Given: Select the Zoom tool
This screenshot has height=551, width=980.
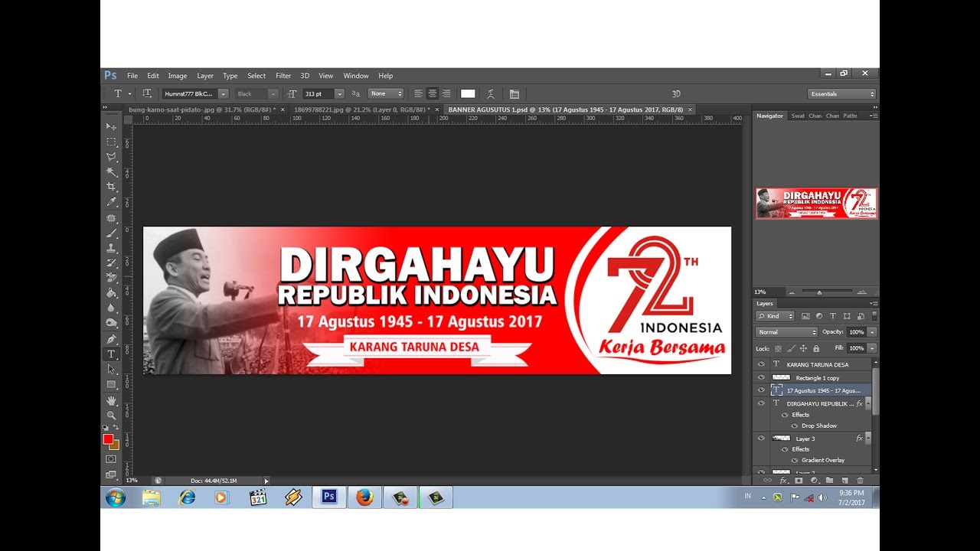Looking at the screenshot, I should click(x=111, y=415).
